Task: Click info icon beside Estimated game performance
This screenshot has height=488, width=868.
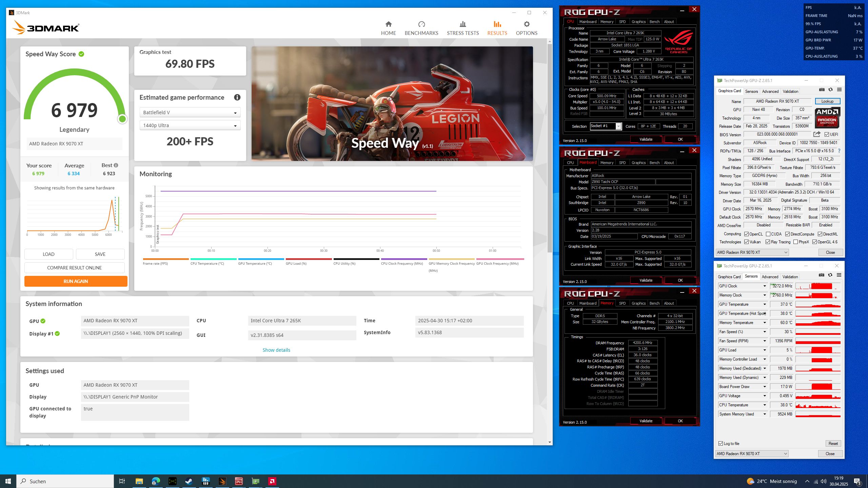Action: click(x=237, y=98)
